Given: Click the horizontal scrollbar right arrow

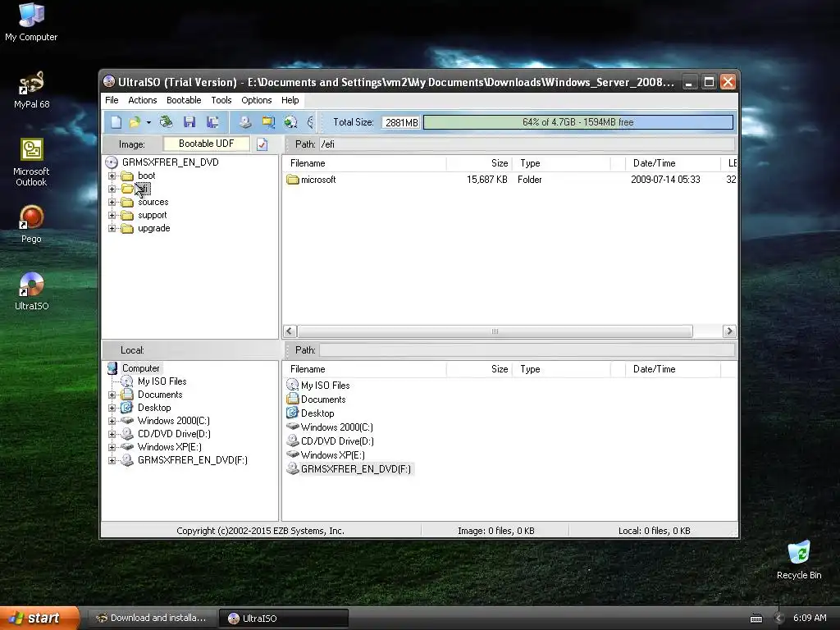Looking at the screenshot, I should [728, 331].
